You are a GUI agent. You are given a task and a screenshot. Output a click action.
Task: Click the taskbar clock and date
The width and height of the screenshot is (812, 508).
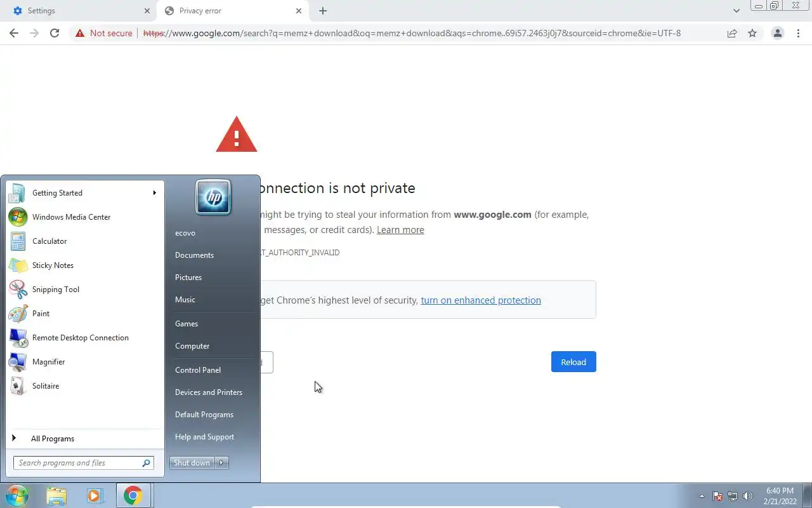pyautogui.click(x=780, y=496)
